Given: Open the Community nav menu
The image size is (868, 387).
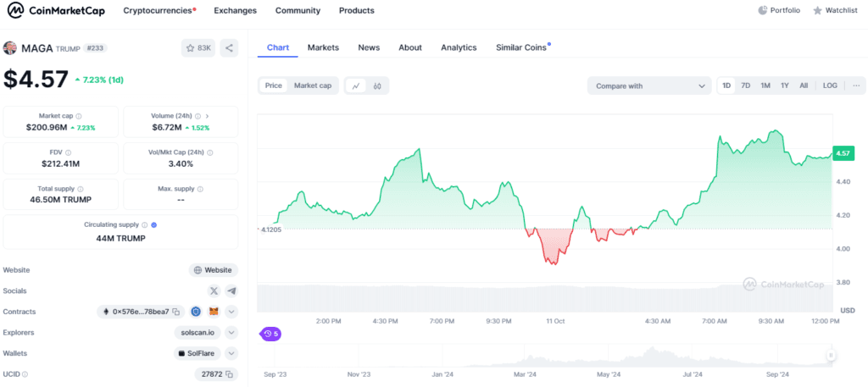Looking at the screenshot, I should point(298,10).
